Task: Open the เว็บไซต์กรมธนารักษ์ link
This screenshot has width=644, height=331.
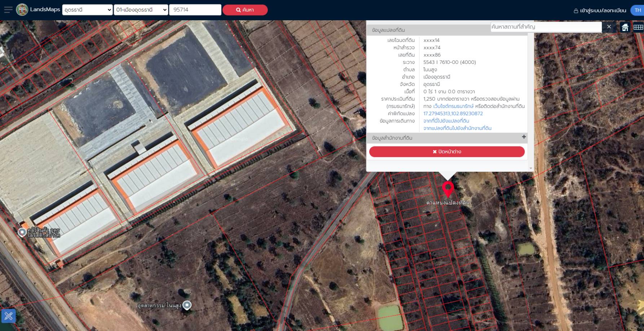Action: (x=453, y=106)
